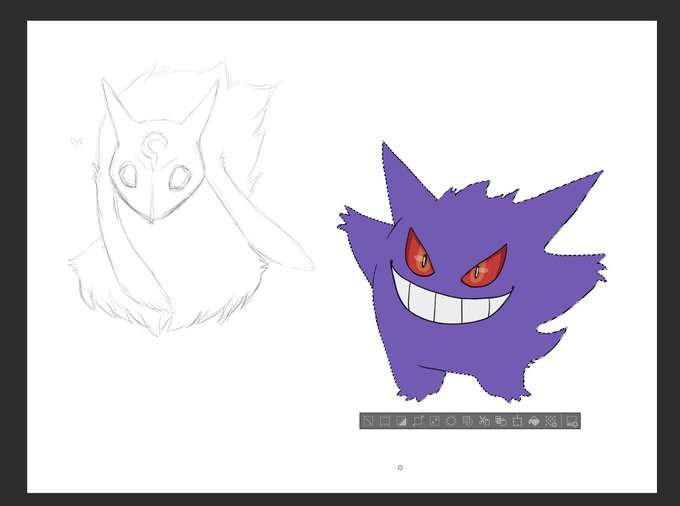The width and height of the screenshot is (680, 506).
Task: Click the Clear outside selection icon
Action: coord(468,421)
